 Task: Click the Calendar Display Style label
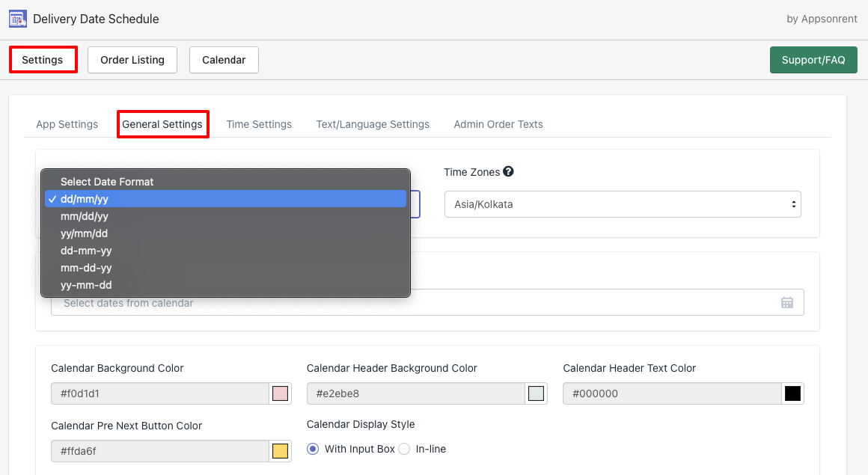(361, 424)
